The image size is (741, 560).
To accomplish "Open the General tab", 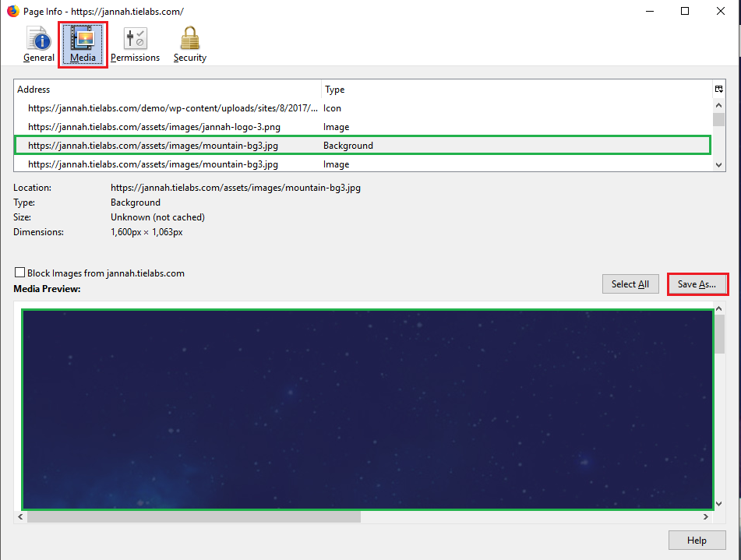I will [39, 44].
